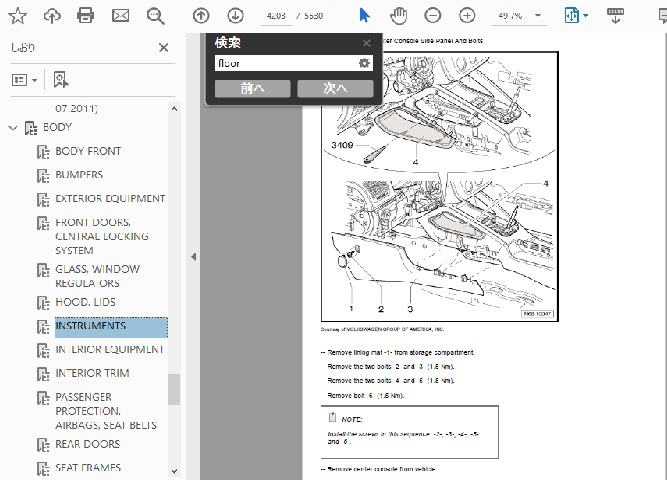This screenshot has width=667, height=480.
Task: Click the search text input field
Action: pos(285,63)
